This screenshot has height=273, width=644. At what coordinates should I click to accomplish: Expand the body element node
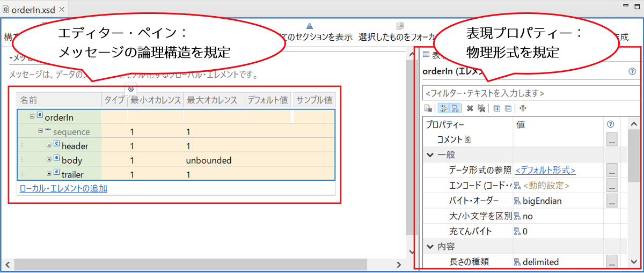pyautogui.click(x=49, y=159)
